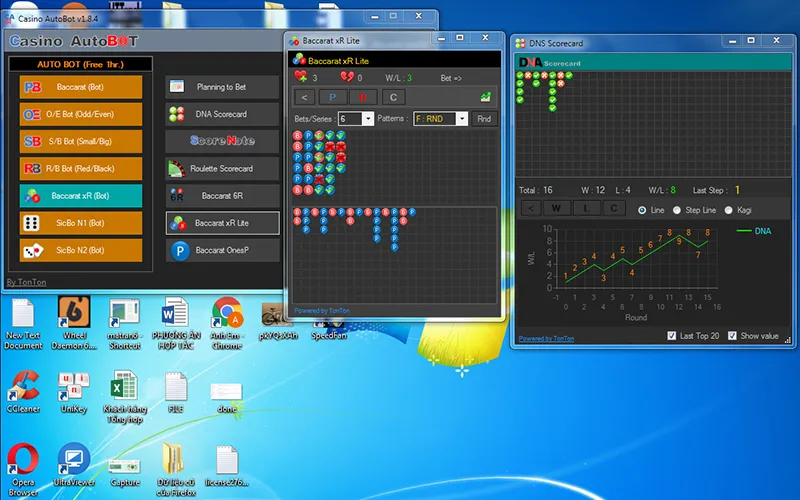Select the Step Line chart option
This screenshot has height=500, width=800.
point(678,209)
